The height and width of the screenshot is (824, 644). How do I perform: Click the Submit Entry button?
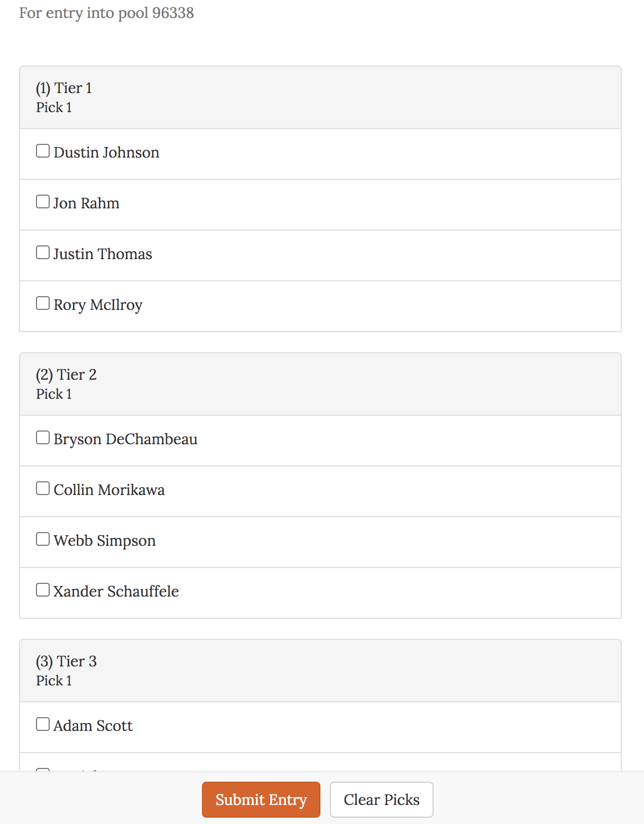pos(261,800)
